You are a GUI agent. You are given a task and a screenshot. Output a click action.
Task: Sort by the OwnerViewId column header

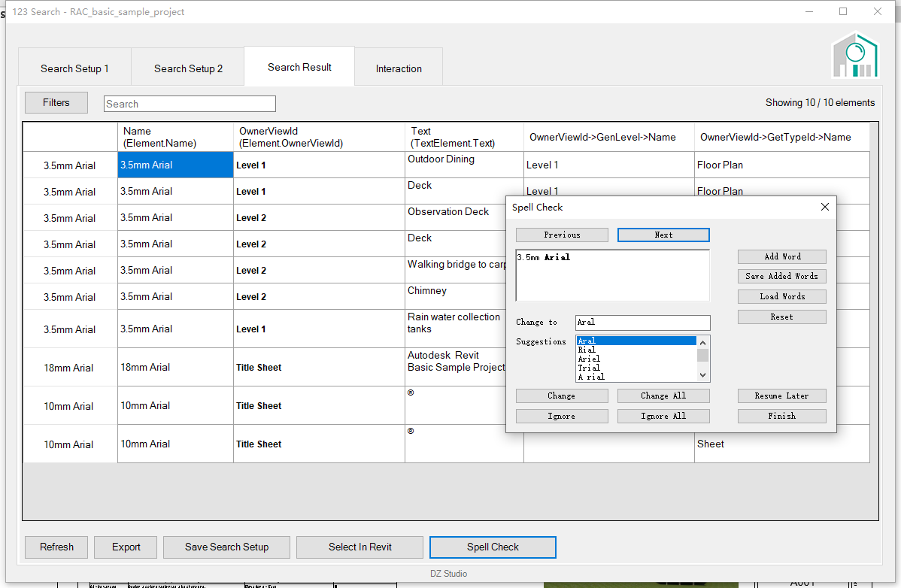pos(319,137)
